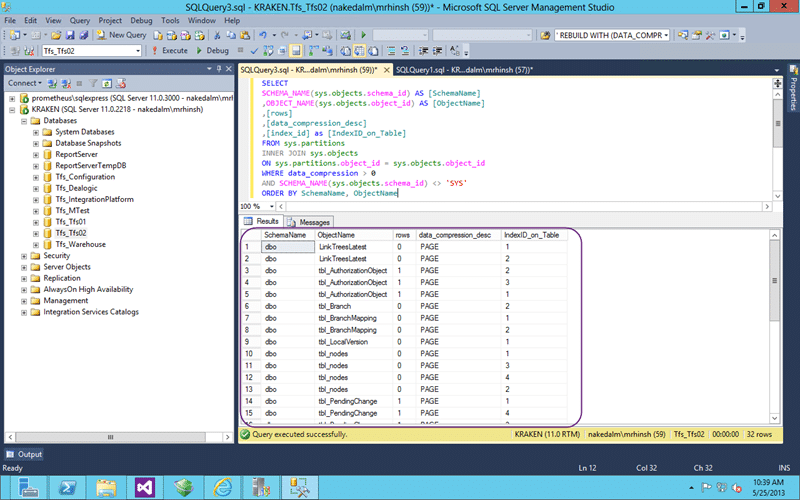Click Object Explorer connect server icon
Viewport: 800px width, 500px height.
[52, 83]
